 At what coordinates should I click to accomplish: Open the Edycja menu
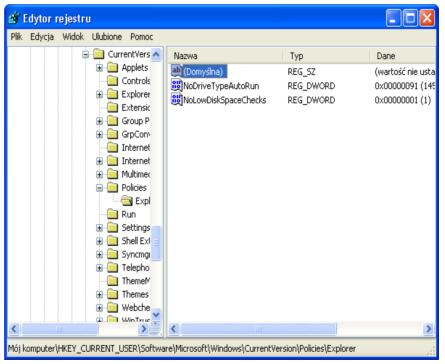pyautogui.click(x=42, y=36)
